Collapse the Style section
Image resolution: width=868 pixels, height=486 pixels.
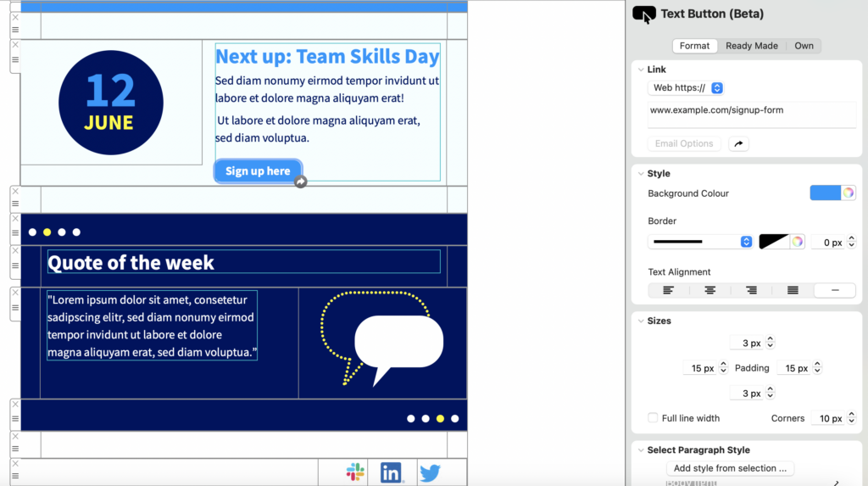641,174
